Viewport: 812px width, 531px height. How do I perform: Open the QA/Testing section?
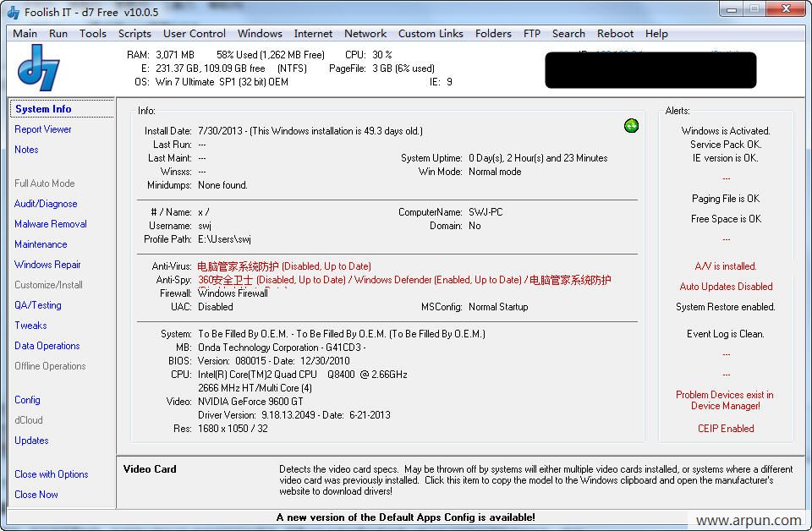click(38, 305)
